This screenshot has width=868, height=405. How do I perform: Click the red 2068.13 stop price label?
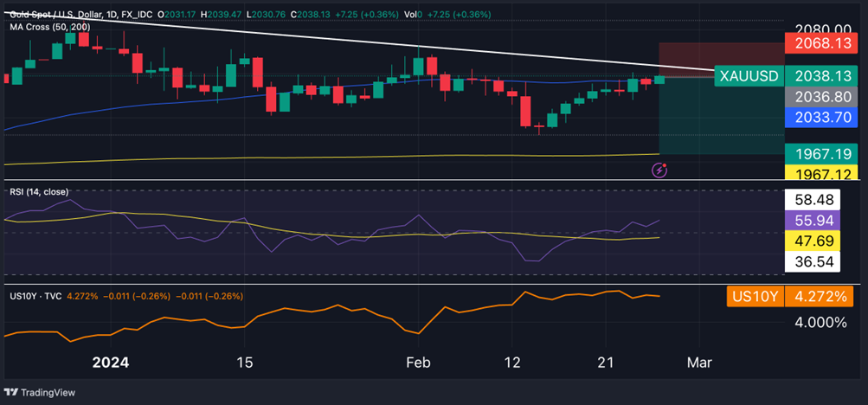tap(819, 42)
